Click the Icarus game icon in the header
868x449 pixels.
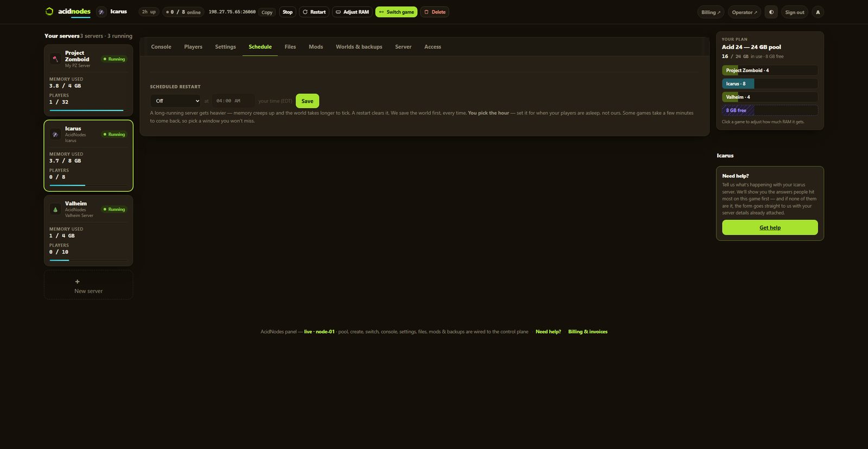101,12
